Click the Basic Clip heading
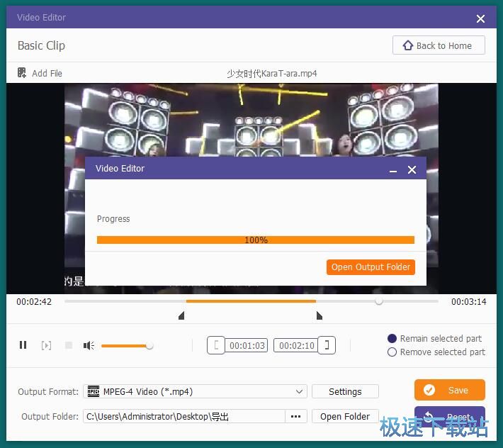503x448 pixels. pos(41,45)
